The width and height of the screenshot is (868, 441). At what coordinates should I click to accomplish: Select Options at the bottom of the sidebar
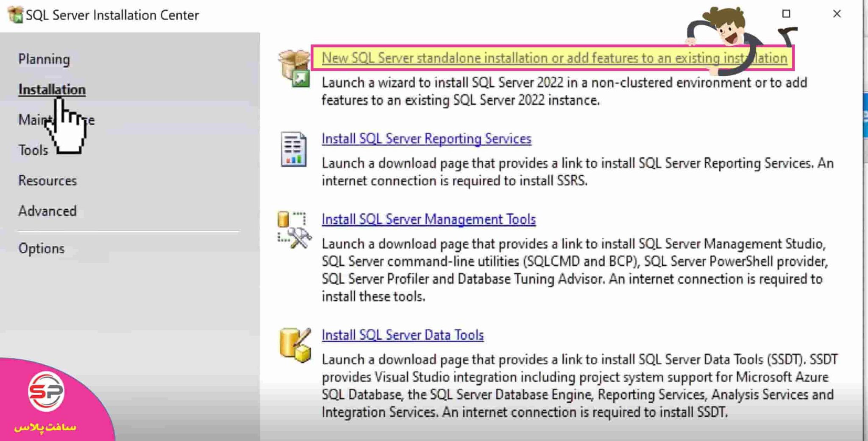pos(42,248)
